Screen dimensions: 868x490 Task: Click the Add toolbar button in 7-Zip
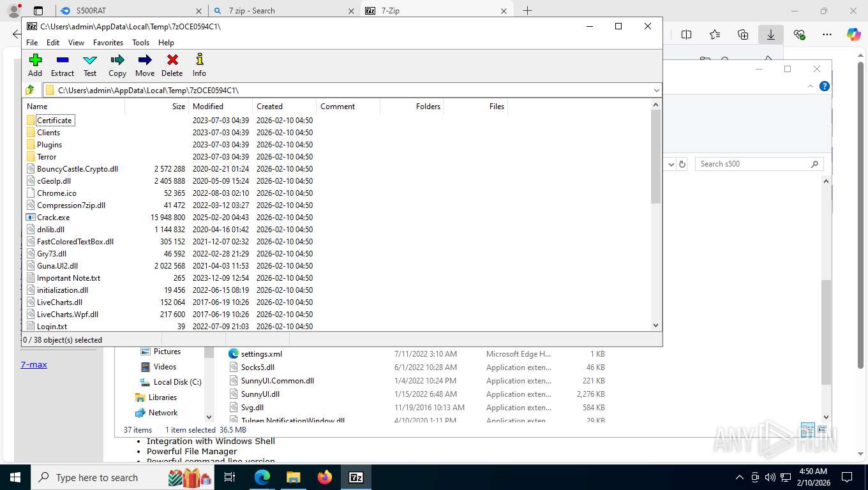coord(35,65)
